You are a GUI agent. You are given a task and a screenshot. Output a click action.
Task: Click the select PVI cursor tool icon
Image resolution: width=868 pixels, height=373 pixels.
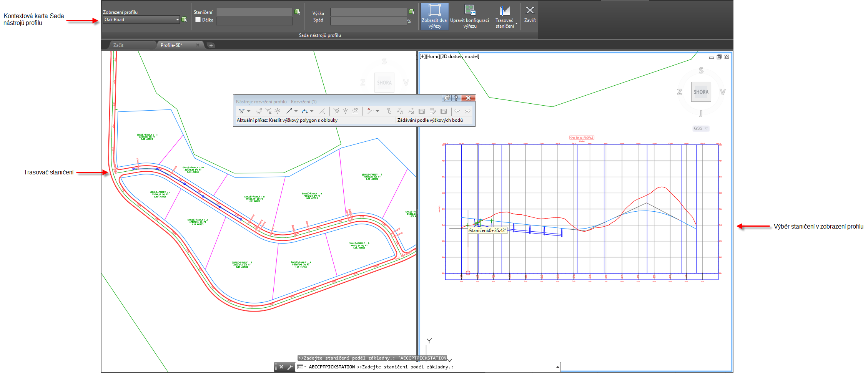389,111
